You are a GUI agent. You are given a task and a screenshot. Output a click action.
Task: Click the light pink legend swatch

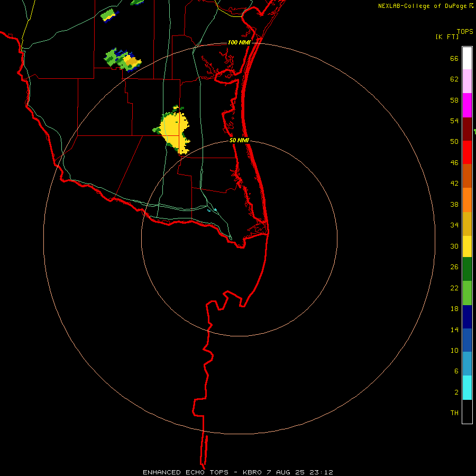click(x=467, y=81)
